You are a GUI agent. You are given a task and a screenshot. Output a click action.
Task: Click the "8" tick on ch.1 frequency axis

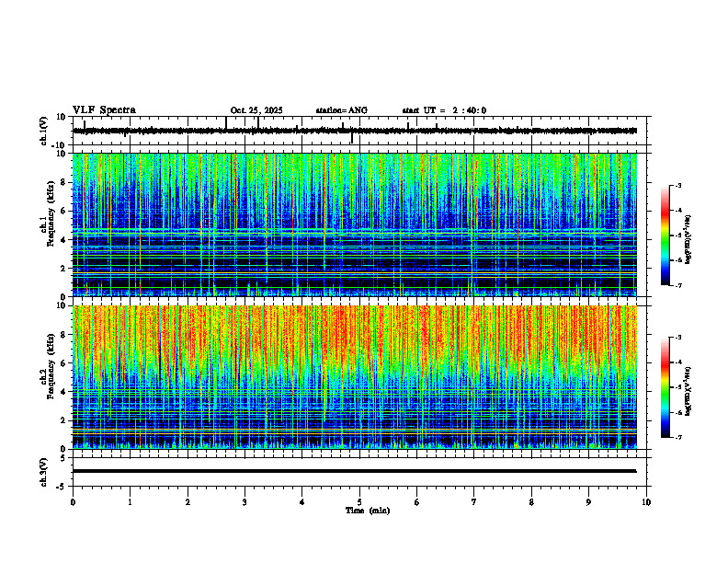coord(63,182)
